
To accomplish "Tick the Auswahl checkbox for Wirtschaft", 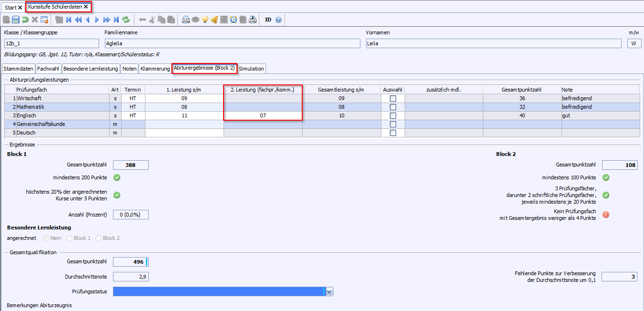I will pos(393,98).
